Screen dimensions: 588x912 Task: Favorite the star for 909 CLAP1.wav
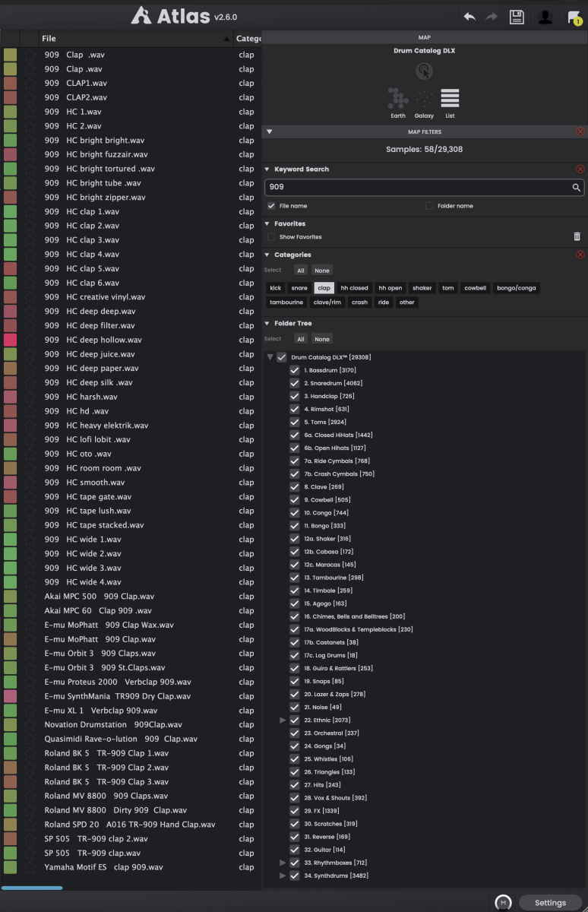(29, 83)
